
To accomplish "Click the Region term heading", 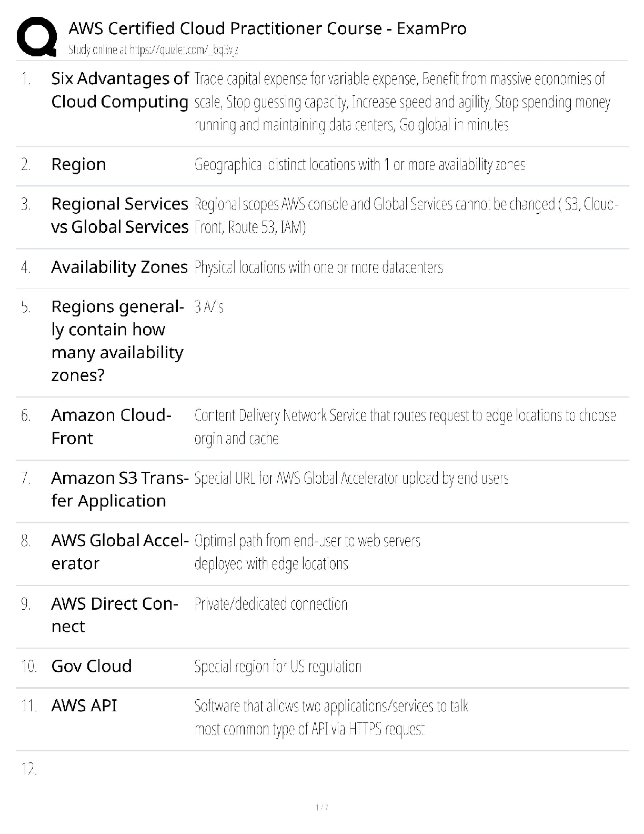I will [78, 164].
